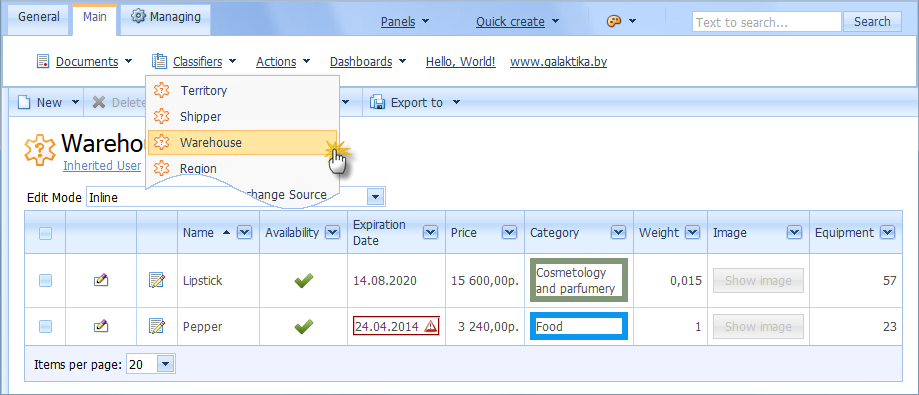Viewport: 919px width, 395px height.
Task: Open the Items per page dropdown
Action: point(166,365)
